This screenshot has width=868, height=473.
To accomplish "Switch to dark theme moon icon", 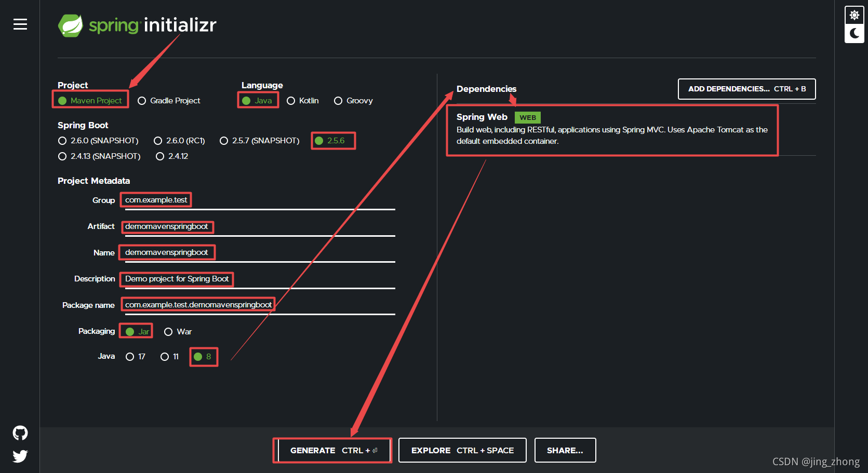I will pos(854,34).
